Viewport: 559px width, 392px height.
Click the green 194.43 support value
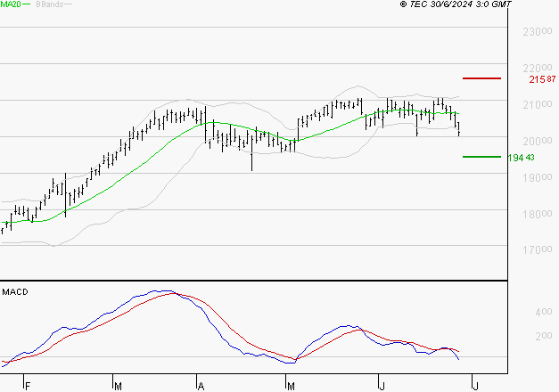click(x=521, y=158)
